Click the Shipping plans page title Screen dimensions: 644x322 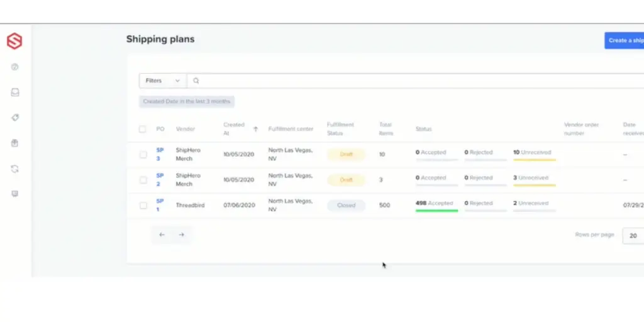[160, 40]
